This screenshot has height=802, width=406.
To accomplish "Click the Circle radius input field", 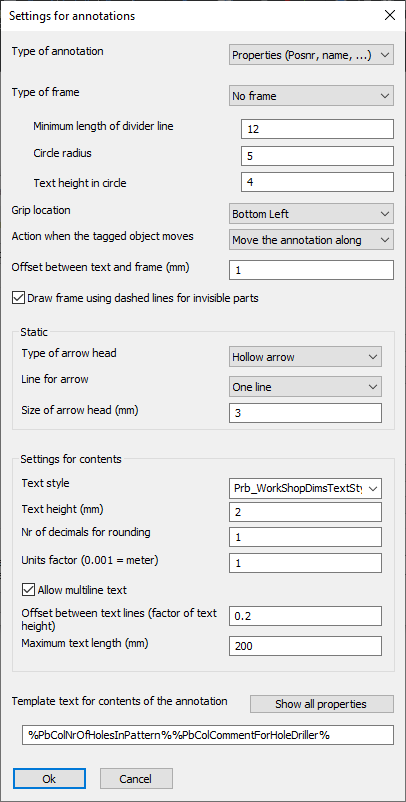I will (x=317, y=155).
